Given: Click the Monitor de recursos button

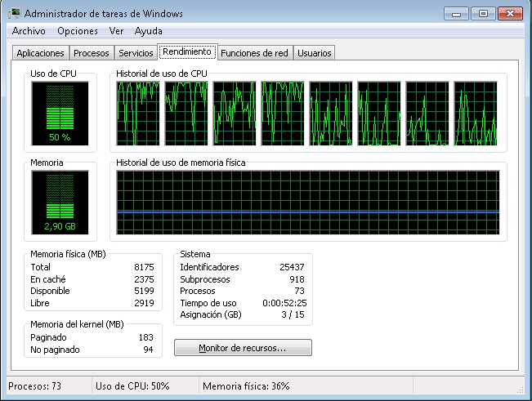Looking at the screenshot, I should (243, 348).
